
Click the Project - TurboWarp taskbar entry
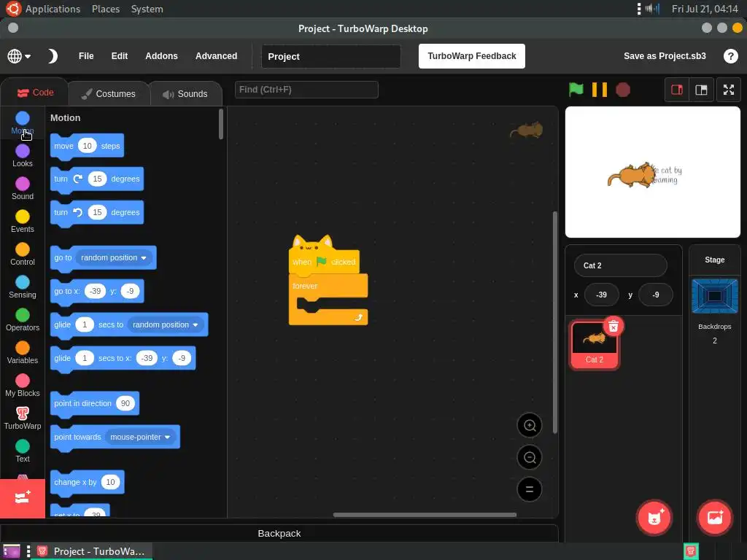[91, 551]
